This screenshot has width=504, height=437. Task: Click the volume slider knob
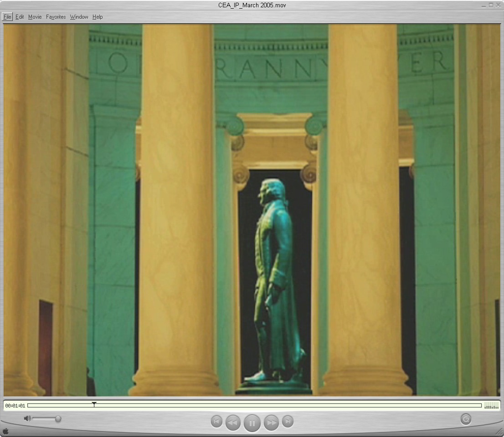pyautogui.click(x=58, y=419)
